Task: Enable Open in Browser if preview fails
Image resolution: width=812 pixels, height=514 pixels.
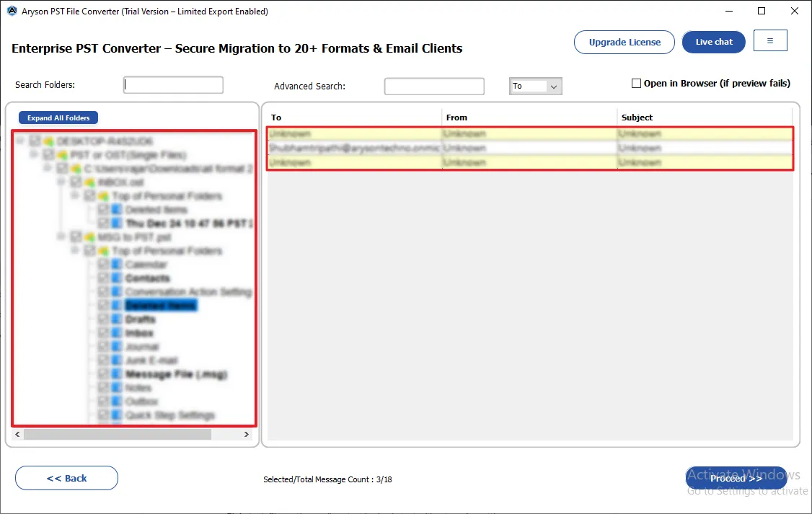Action: click(637, 84)
